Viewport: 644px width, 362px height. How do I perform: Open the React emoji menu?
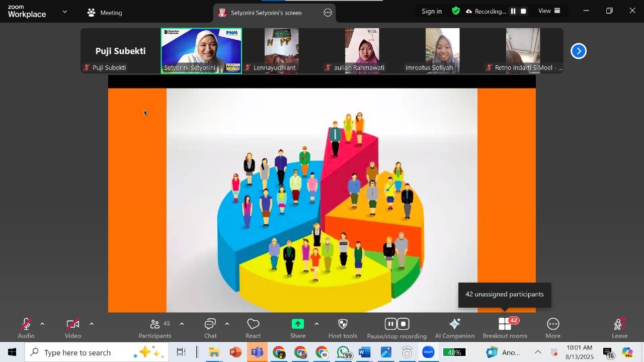pyautogui.click(x=253, y=328)
